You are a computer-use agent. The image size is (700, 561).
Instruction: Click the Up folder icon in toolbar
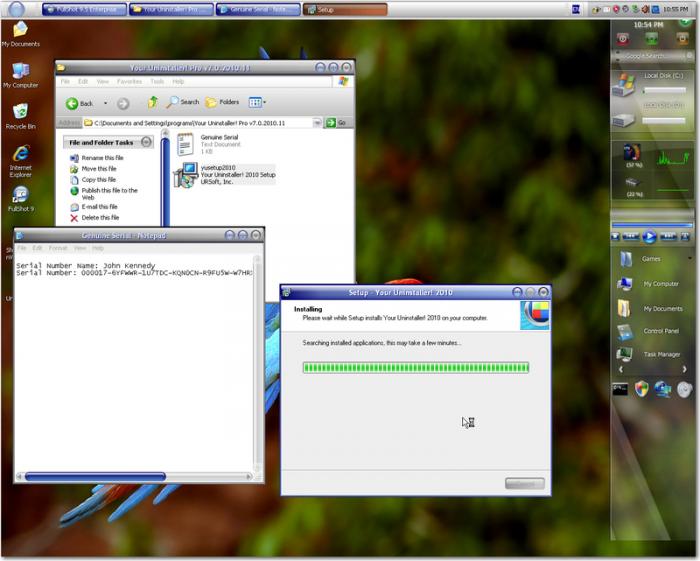(x=153, y=102)
